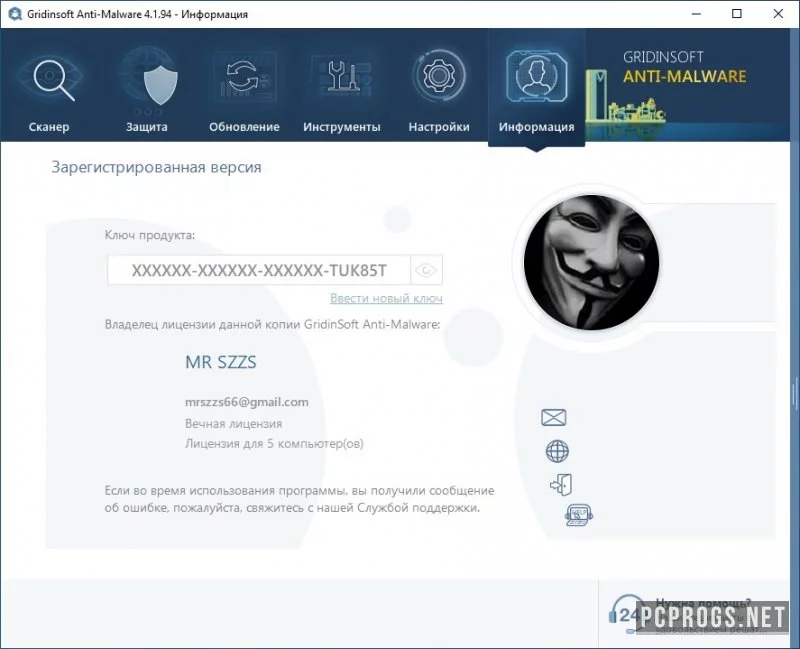This screenshot has width=800, height=649.
Task: Click the Ключ продукта label
Action: click(149, 235)
